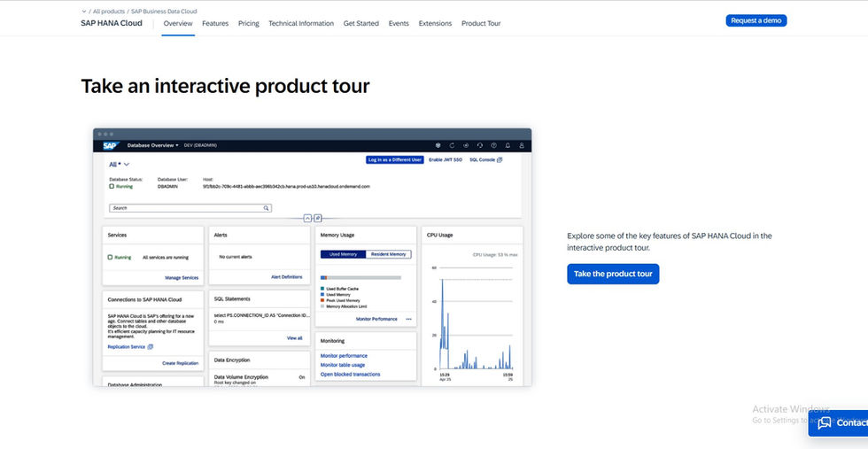The height and width of the screenshot is (449, 868).
Task: Click the headset support icon
Action: tap(479, 145)
